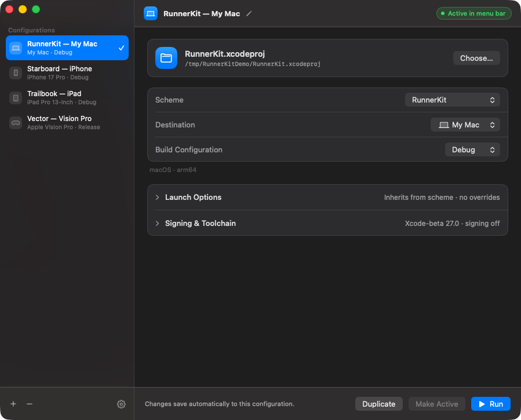Screen dimensions: 521x420
Task: Open the Scheme dropdown showing RunnerKit
Action: (x=452, y=100)
